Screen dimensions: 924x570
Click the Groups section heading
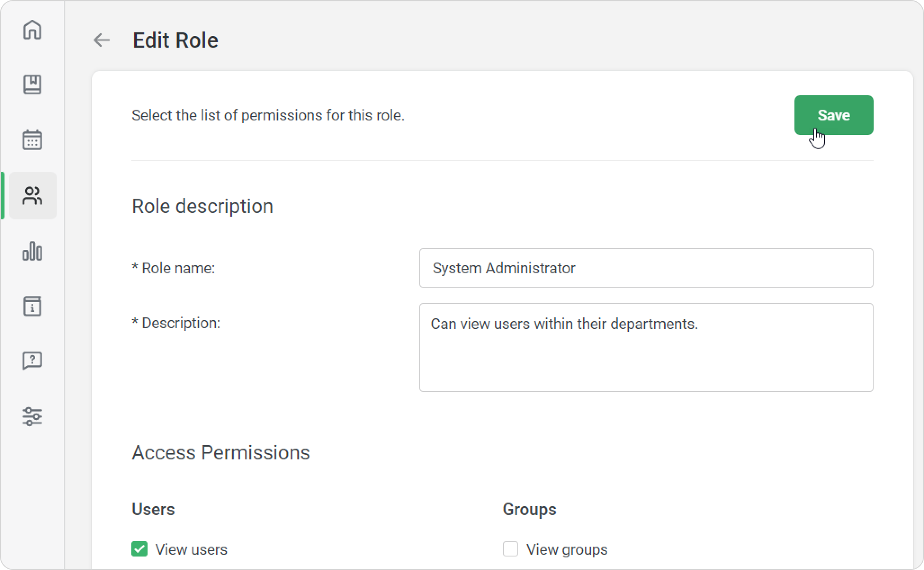click(529, 509)
